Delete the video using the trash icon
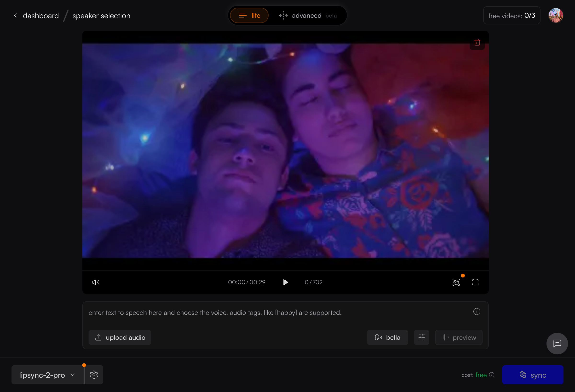 tap(477, 42)
